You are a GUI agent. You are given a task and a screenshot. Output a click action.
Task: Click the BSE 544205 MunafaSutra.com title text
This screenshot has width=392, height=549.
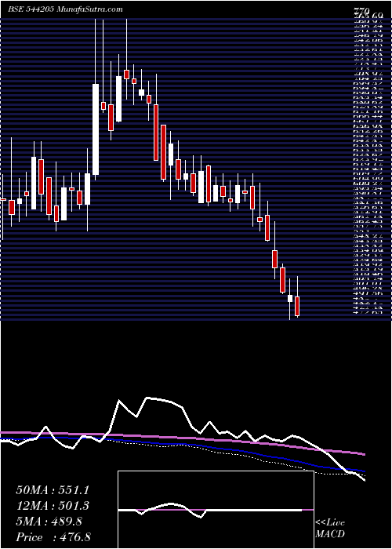click(65, 9)
